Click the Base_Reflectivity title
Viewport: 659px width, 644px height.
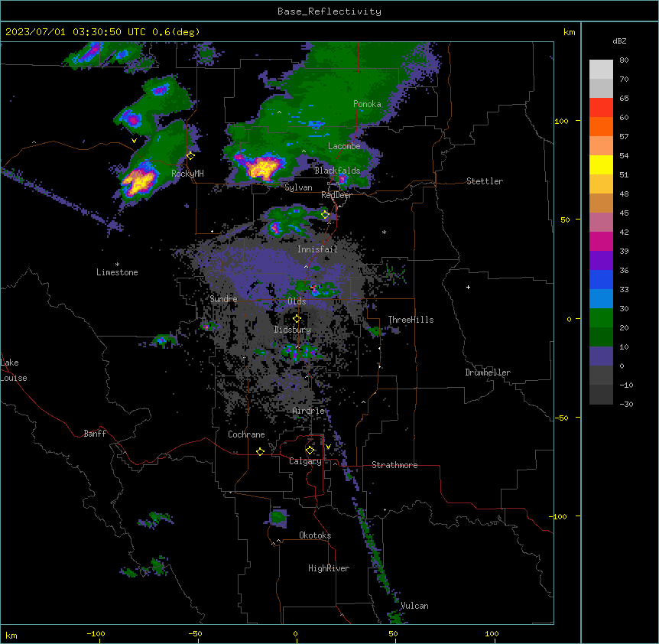329,11
